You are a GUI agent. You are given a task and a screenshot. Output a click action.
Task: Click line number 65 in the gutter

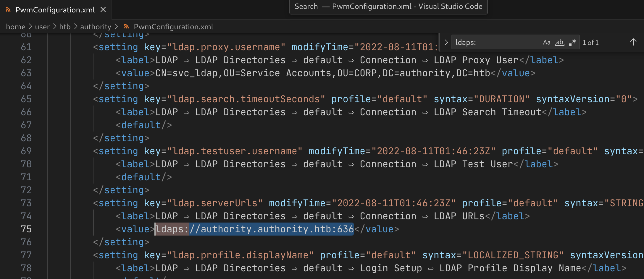[26, 99]
